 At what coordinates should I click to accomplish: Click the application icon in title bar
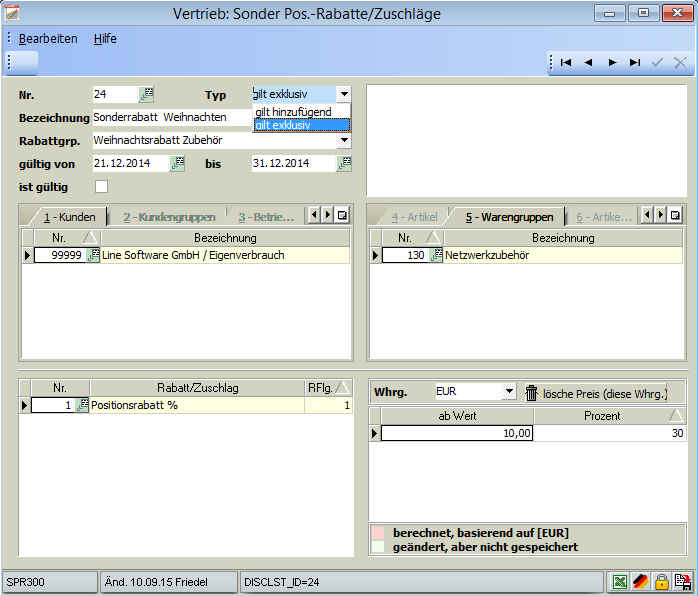coord(12,13)
